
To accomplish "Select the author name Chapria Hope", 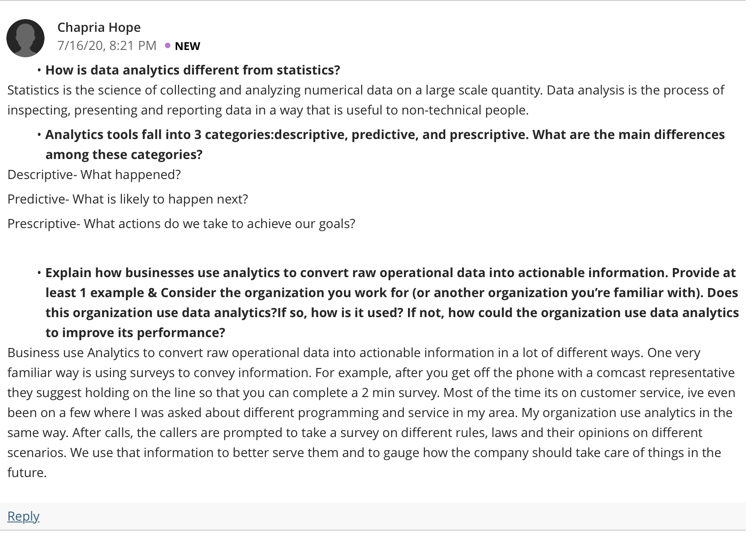I will 99,27.
